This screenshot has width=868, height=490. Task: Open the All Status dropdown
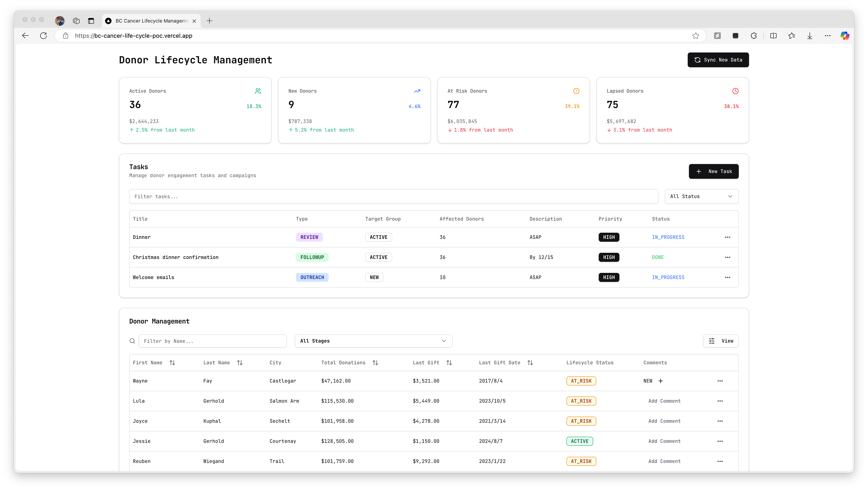pos(701,196)
